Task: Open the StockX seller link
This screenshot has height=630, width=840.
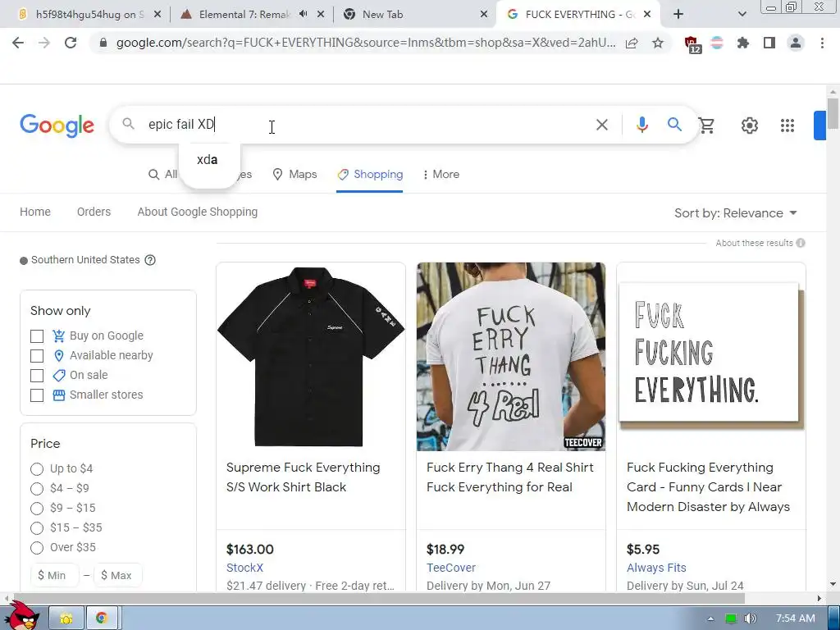Action: [244, 568]
